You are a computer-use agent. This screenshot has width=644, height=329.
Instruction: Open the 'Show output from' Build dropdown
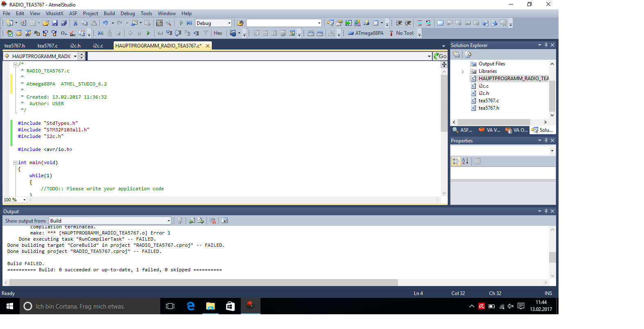[x=110, y=221]
